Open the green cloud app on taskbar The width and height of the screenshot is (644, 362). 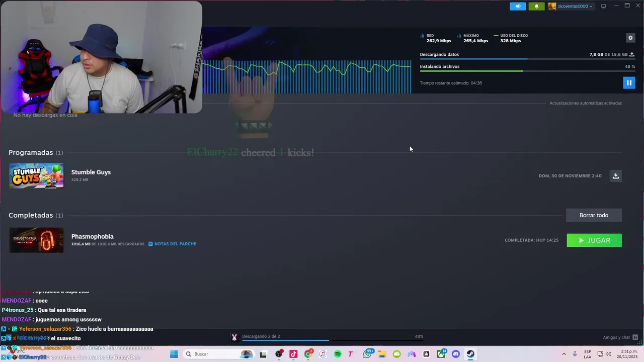397,354
